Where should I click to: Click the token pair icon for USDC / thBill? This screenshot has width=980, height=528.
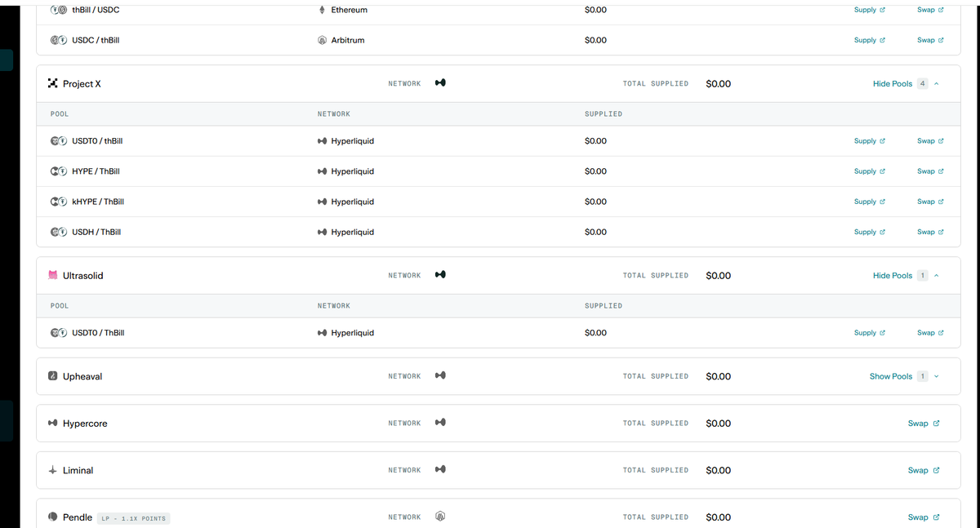tap(58, 40)
